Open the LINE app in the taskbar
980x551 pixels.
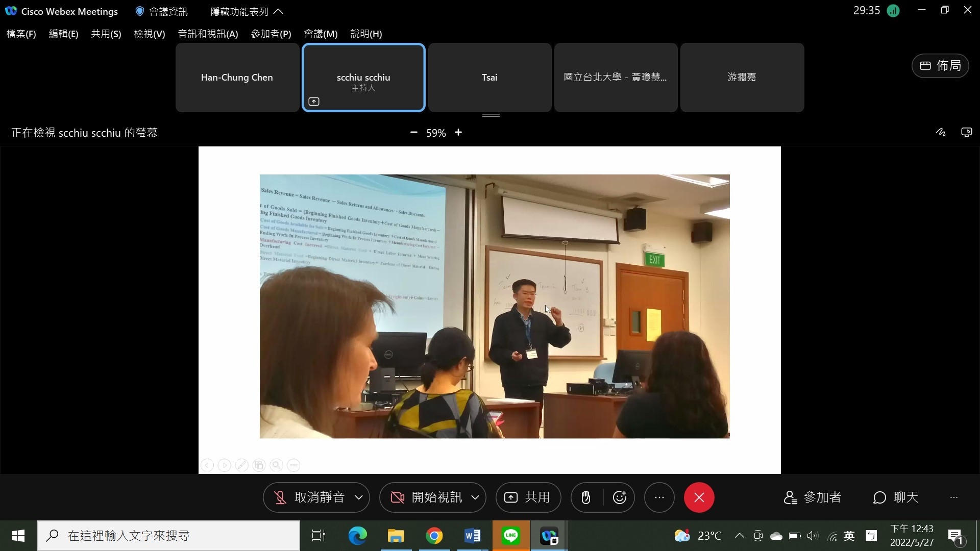510,536
